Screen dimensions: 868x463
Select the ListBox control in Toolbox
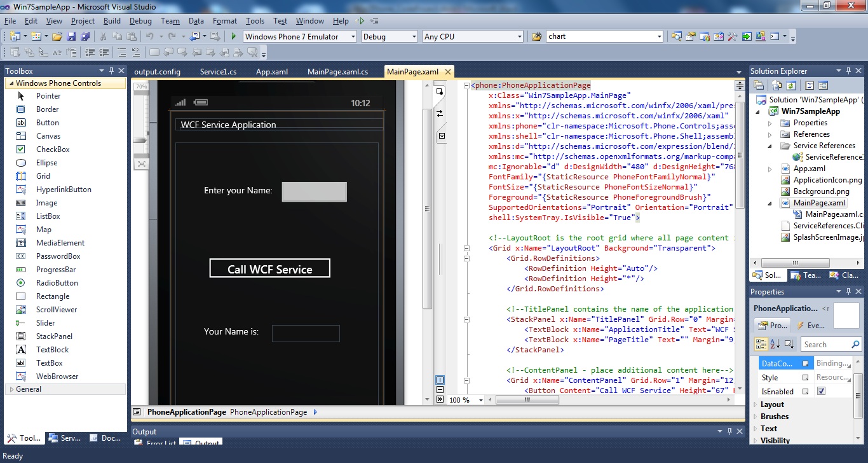48,216
